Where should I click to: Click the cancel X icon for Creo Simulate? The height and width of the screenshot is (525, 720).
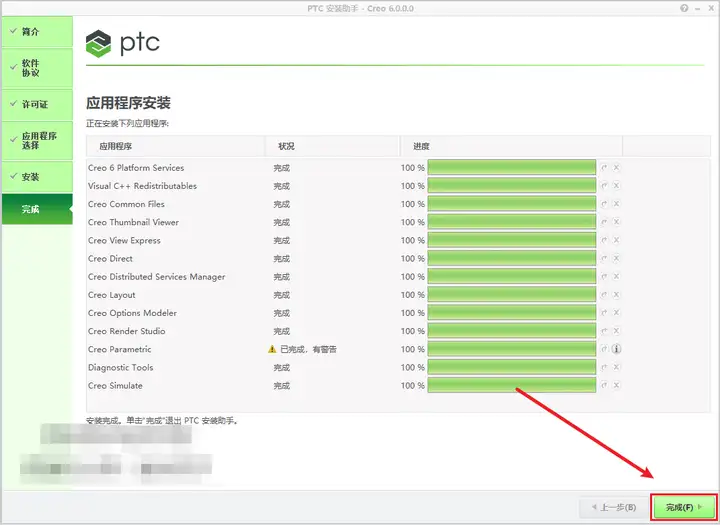tap(616, 385)
